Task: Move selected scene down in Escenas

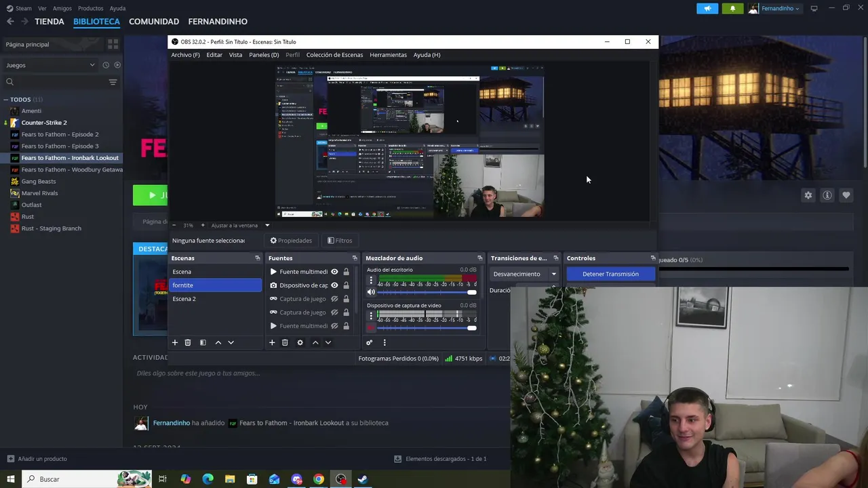Action: coord(231,342)
